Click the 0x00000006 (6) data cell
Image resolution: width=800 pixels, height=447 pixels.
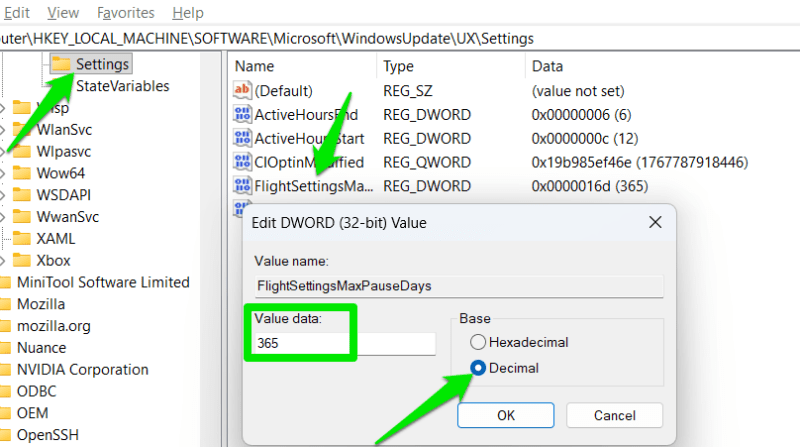tap(581, 114)
